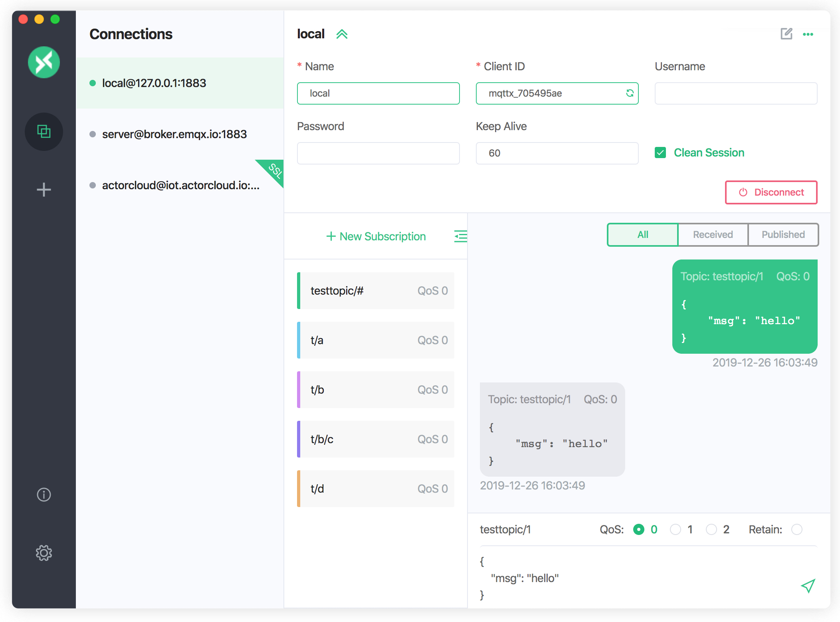Screen dimensions: 840x622
Task: Toggle the Clean Session checkbox
Action: [x=660, y=153]
